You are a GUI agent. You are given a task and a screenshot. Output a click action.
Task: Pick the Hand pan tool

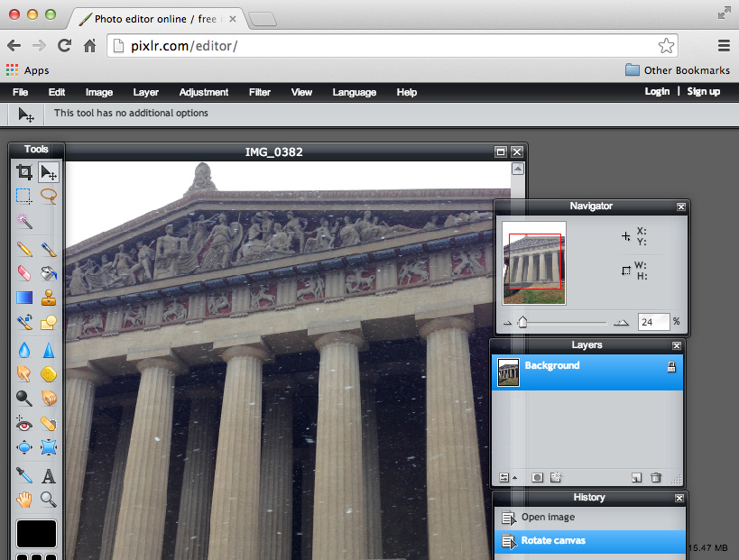pyautogui.click(x=24, y=499)
